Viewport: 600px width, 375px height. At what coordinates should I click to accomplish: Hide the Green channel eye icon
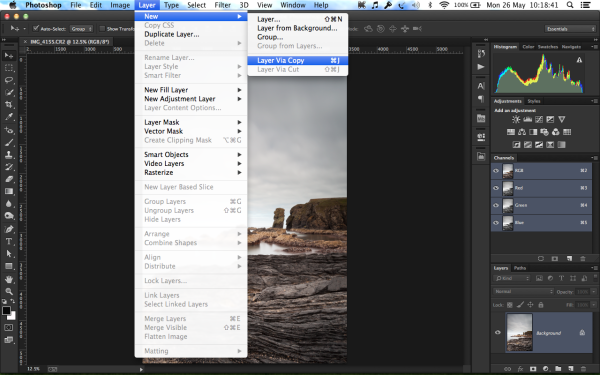(x=496, y=205)
